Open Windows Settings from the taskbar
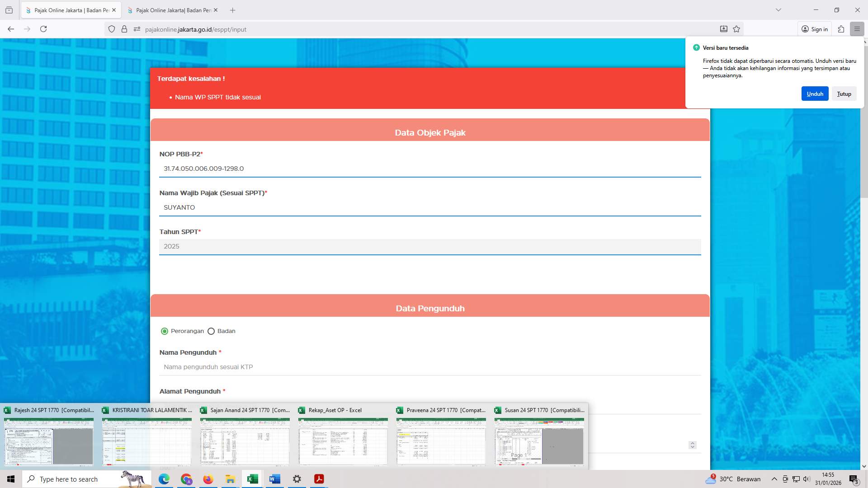This screenshot has height=488, width=868. click(x=297, y=479)
